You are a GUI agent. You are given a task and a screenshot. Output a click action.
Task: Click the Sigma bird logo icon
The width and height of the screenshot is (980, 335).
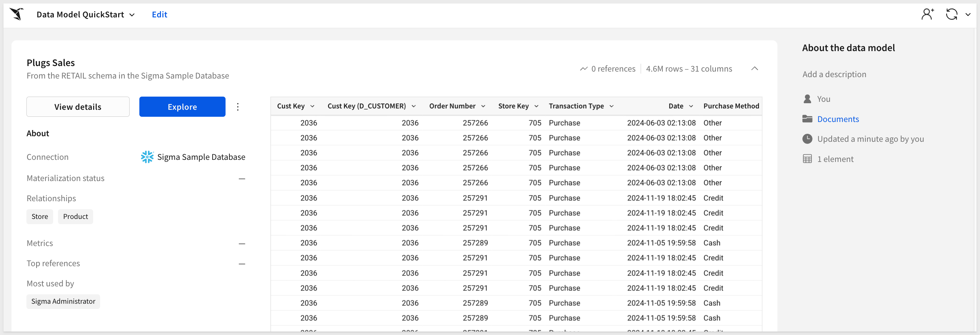point(17,15)
